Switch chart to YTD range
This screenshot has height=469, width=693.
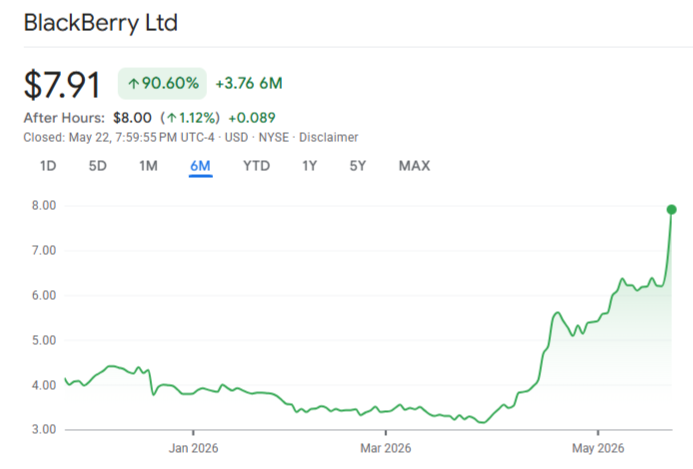point(256,166)
